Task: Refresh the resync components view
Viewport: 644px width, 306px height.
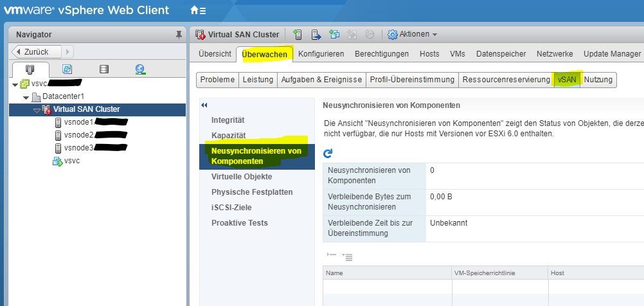Action: [x=328, y=154]
